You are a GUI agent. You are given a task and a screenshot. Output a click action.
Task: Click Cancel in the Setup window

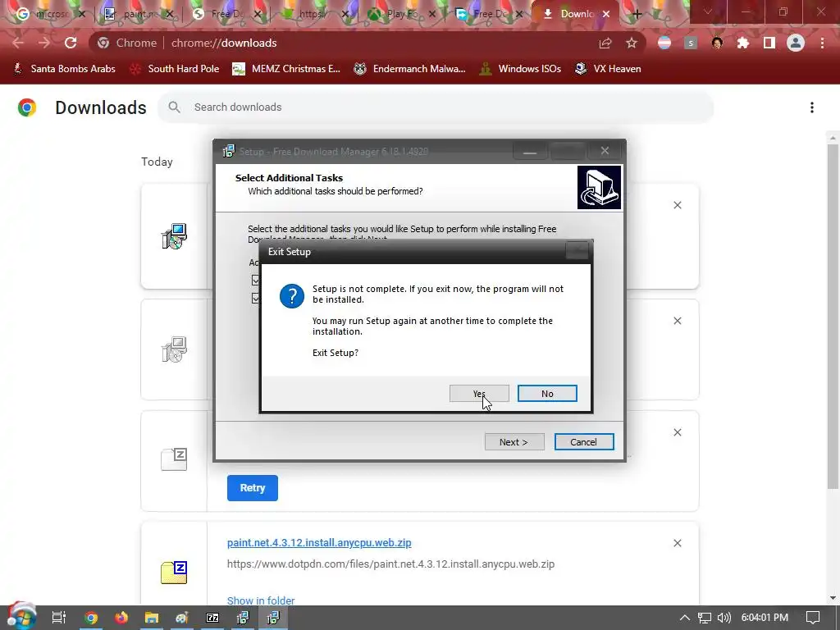coord(584,442)
